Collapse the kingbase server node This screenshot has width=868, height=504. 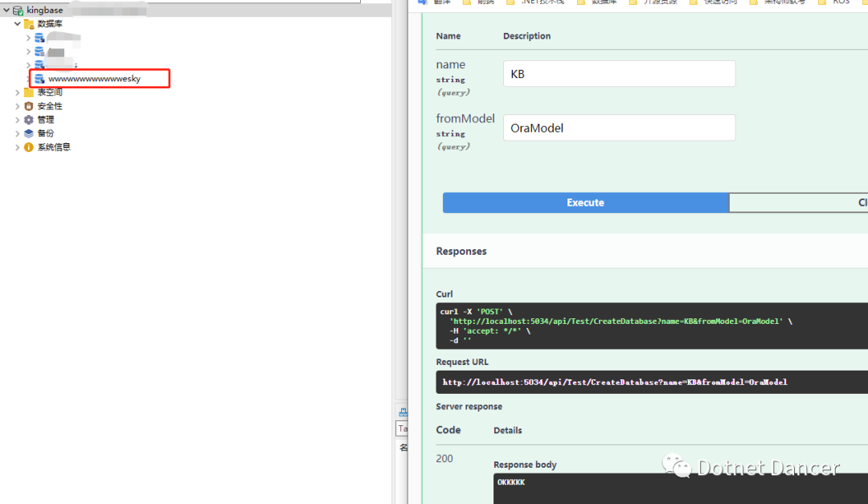point(6,10)
